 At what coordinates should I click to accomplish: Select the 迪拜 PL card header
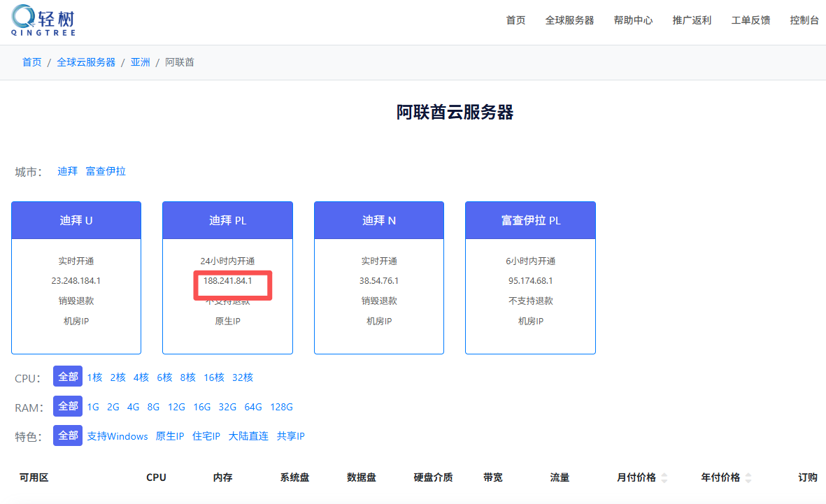coord(227,220)
